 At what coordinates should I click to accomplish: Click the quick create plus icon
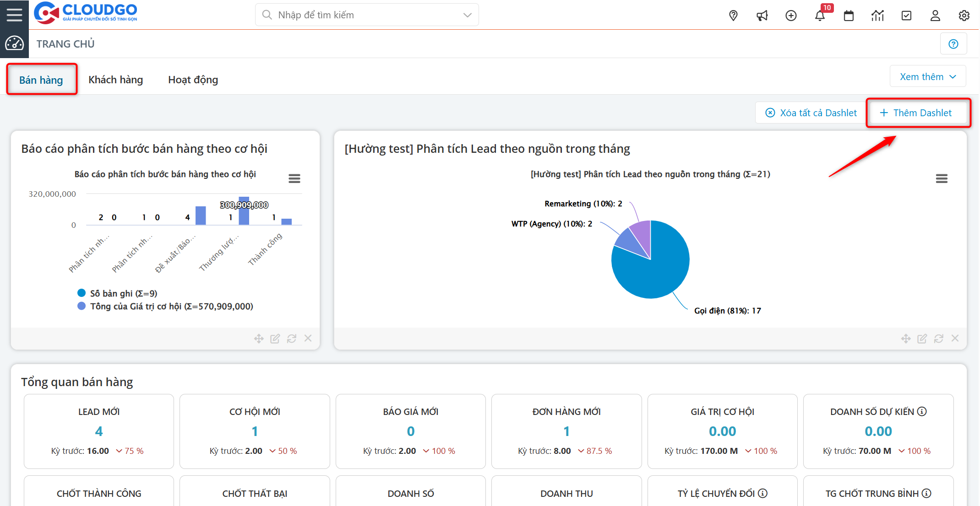(791, 16)
